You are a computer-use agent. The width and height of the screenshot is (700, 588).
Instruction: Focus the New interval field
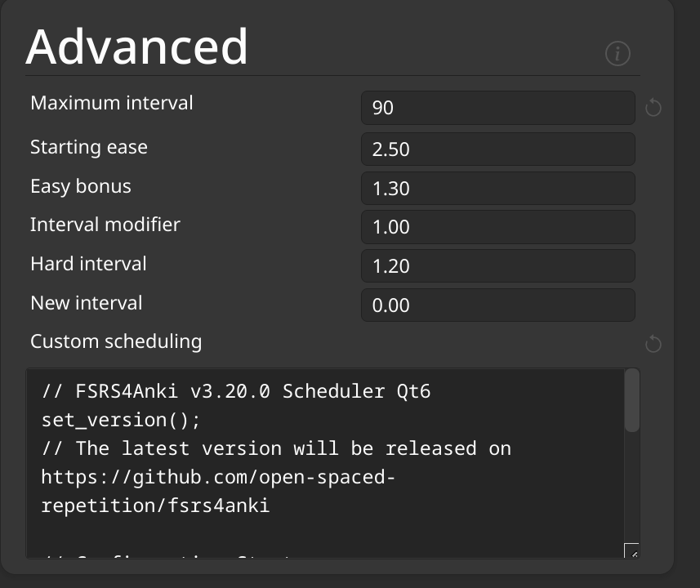(x=497, y=305)
